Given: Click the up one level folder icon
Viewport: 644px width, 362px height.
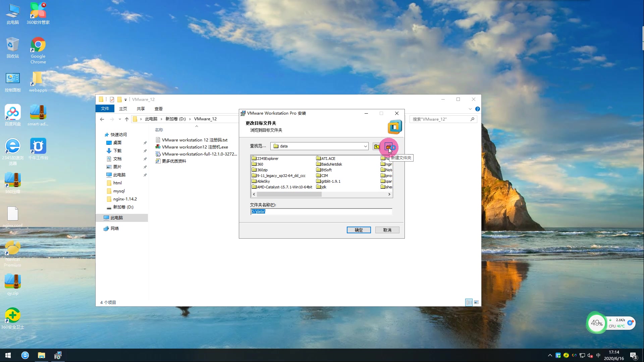Looking at the screenshot, I should [377, 147].
